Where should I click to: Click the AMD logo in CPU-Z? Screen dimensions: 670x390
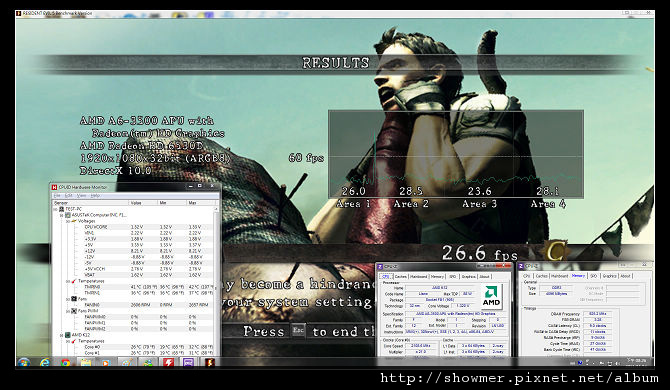(491, 296)
